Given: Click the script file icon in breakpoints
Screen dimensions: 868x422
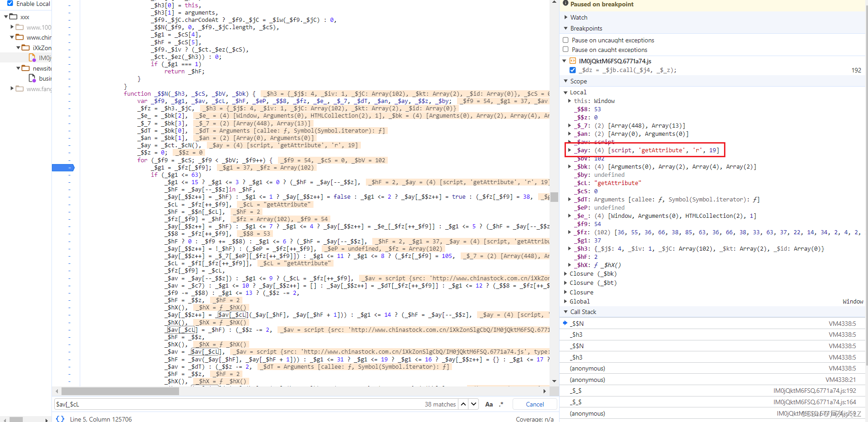Looking at the screenshot, I should pos(573,61).
